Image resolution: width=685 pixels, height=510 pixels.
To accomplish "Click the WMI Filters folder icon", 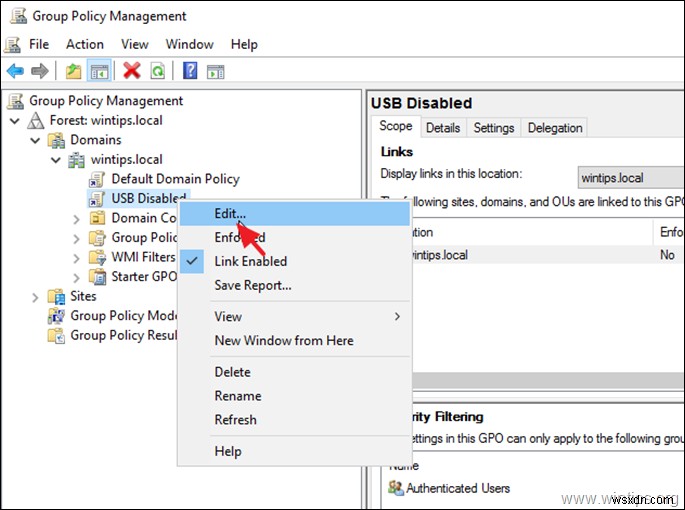I will [x=97, y=257].
